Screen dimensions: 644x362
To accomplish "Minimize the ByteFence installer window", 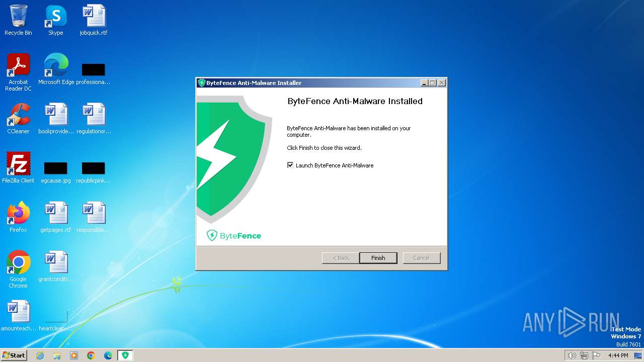I will click(x=424, y=83).
